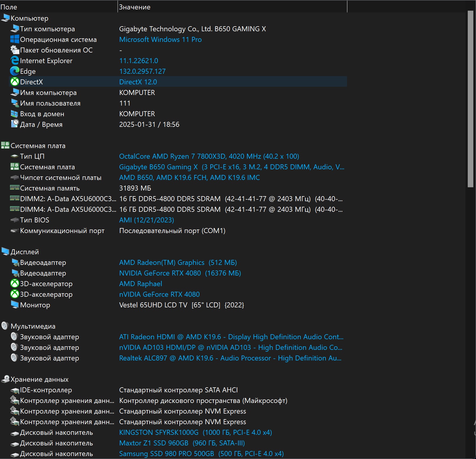Click the date value 2025-01-31 / 18:56
This screenshot has height=459, width=476.
coord(149,124)
